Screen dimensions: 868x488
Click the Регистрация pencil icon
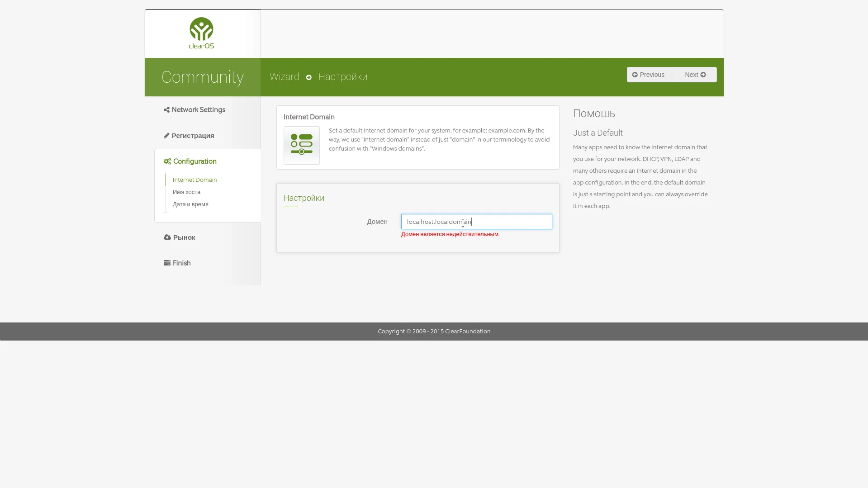click(x=166, y=136)
